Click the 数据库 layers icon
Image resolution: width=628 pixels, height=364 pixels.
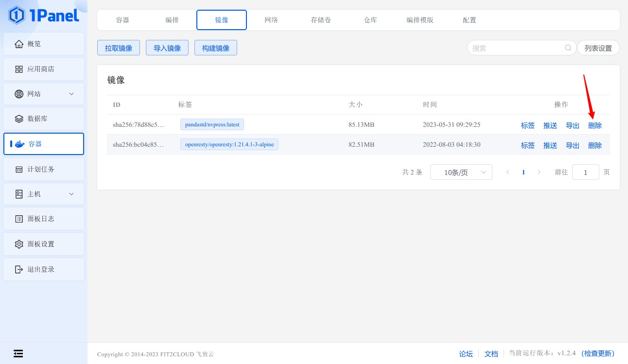pyautogui.click(x=19, y=119)
